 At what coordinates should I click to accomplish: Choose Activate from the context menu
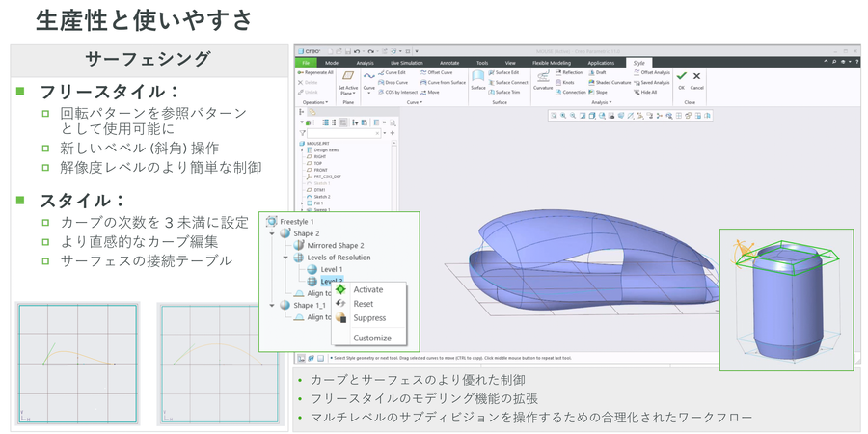367,289
